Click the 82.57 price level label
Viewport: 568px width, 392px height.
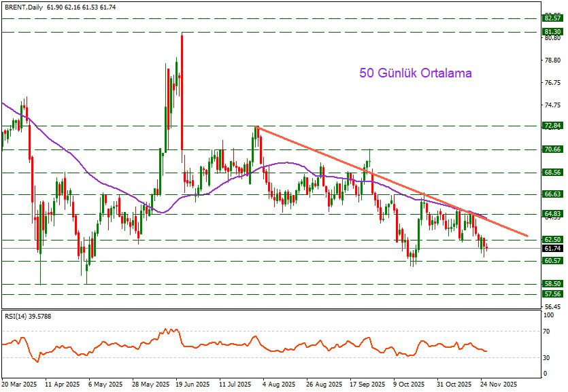tap(552, 18)
